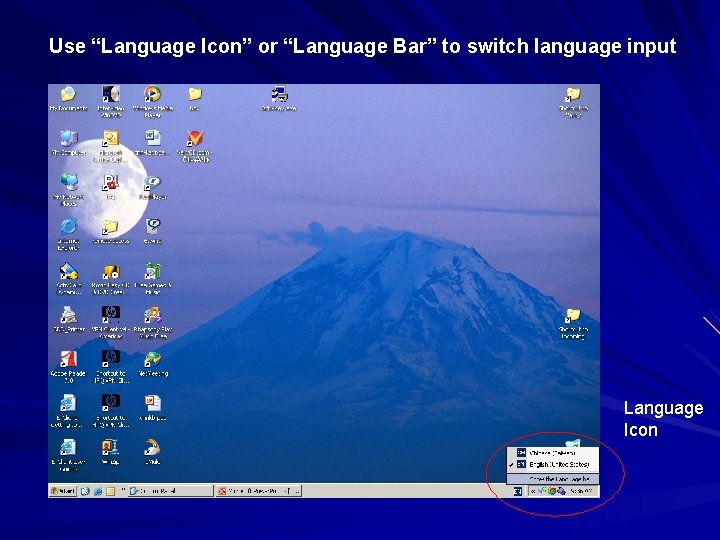Choose Show the Language bar menu entry

553,479
